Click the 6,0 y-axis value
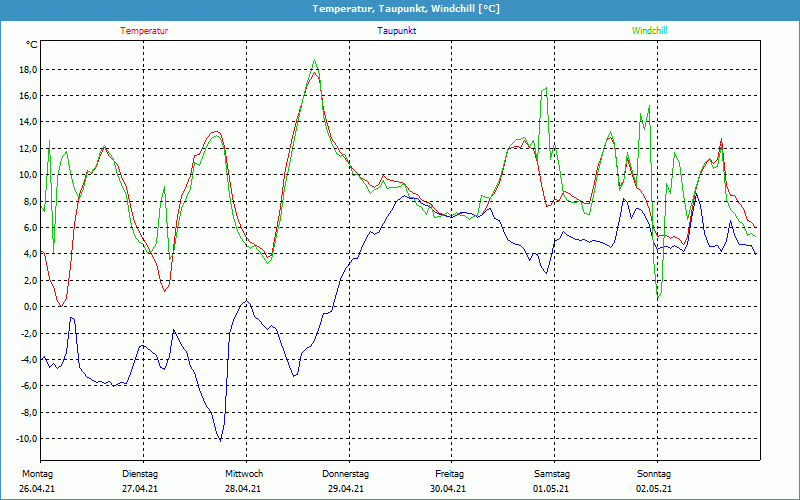The image size is (800, 500). 30,228
